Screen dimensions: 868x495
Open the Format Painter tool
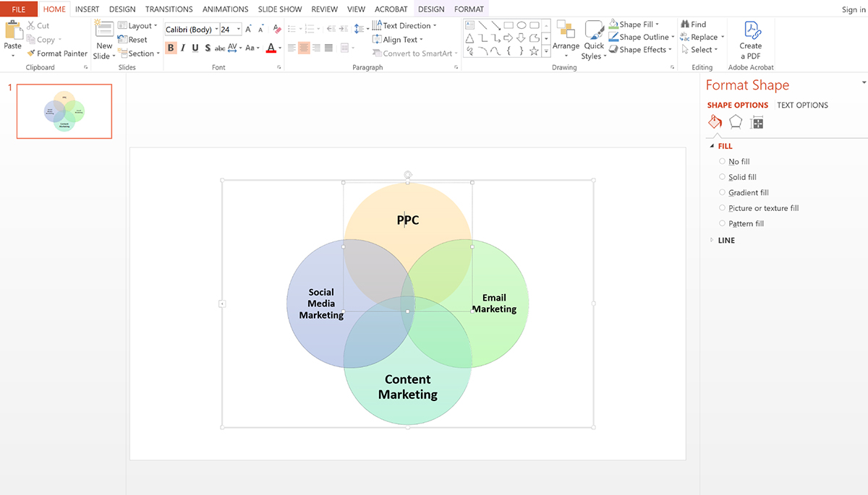click(57, 53)
